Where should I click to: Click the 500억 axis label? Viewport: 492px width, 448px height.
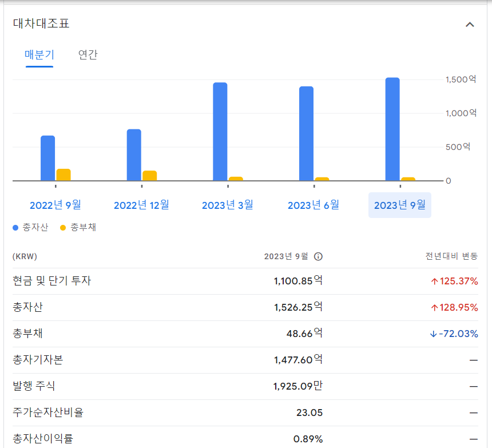(x=458, y=147)
